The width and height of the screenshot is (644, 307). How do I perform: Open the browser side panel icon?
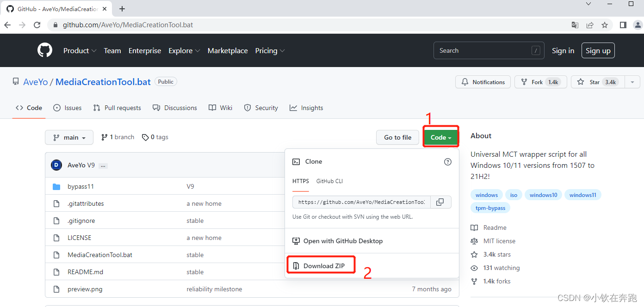click(623, 25)
